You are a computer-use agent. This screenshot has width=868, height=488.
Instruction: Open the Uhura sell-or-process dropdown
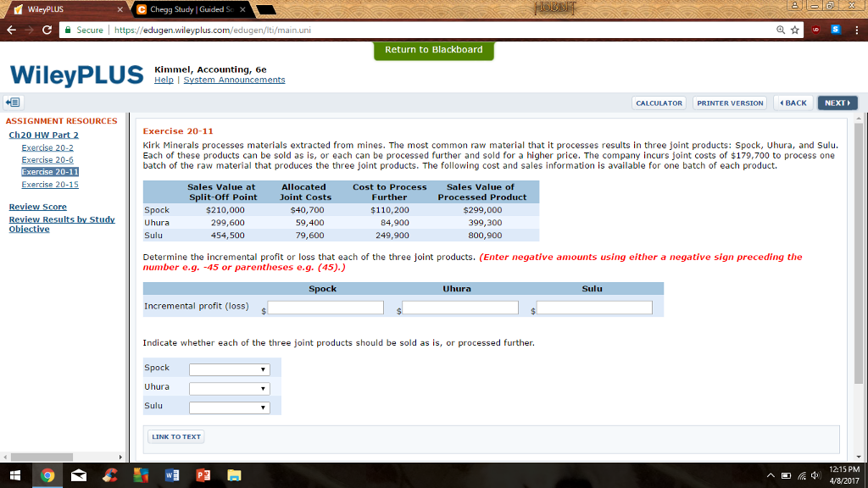click(x=229, y=388)
